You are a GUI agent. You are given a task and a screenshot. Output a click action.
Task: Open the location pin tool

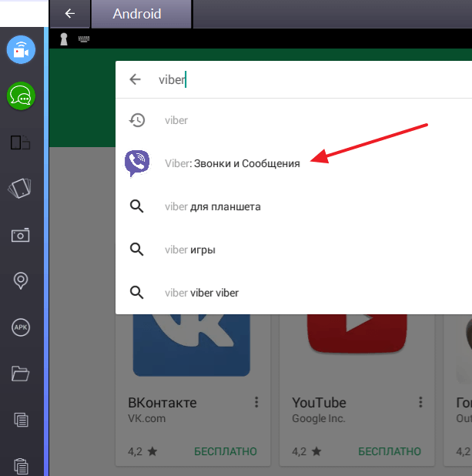coord(21,281)
